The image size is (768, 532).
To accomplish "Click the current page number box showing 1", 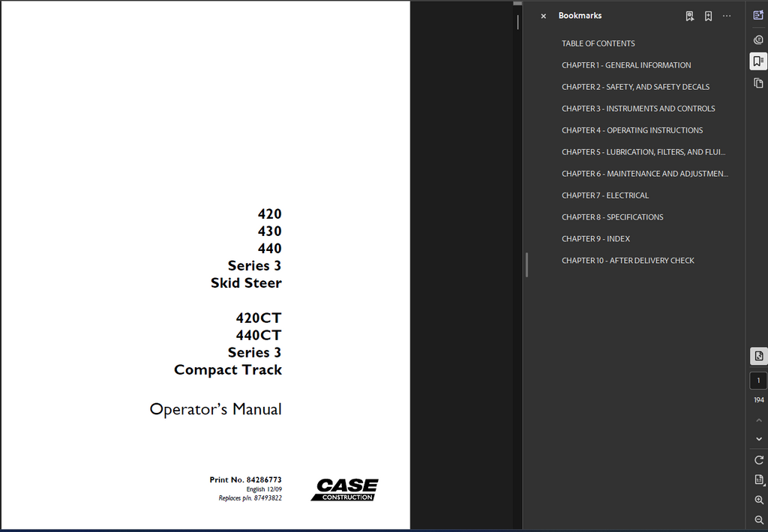I will 759,381.
